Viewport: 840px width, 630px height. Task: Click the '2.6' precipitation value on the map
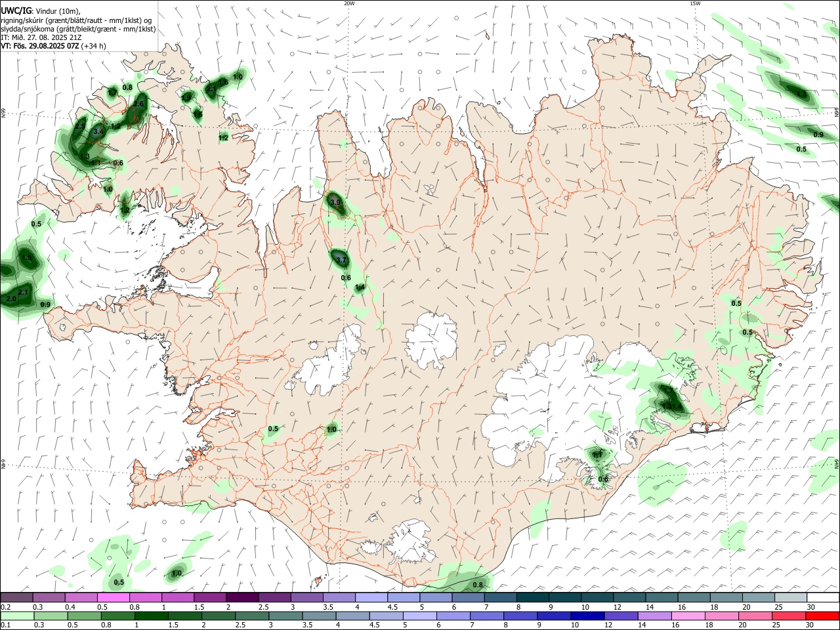pos(138,104)
